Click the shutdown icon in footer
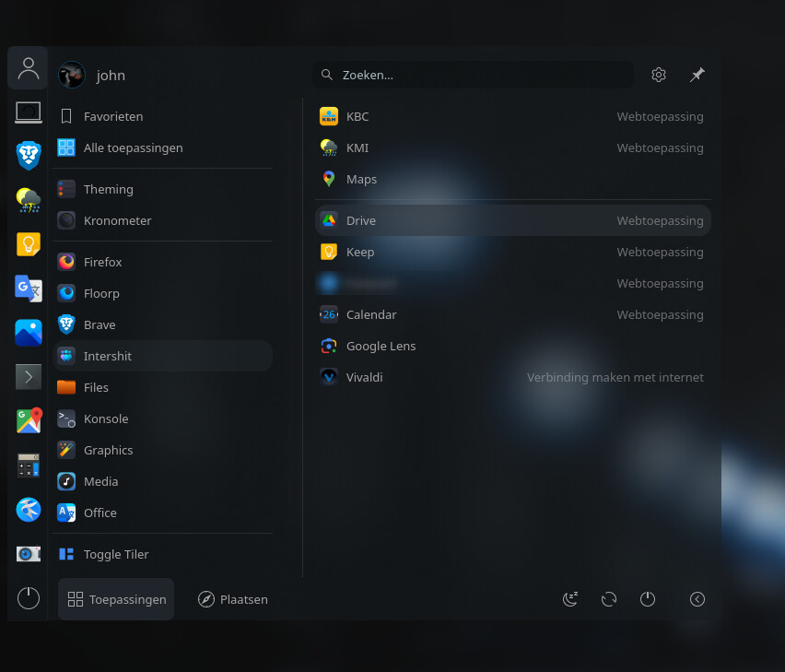The image size is (785, 672). pyautogui.click(x=648, y=599)
